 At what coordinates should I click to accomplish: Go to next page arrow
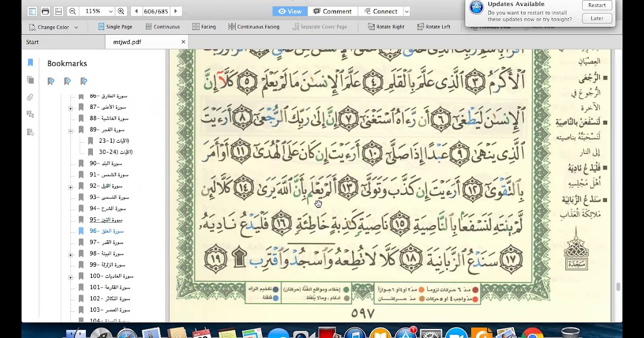point(175,11)
